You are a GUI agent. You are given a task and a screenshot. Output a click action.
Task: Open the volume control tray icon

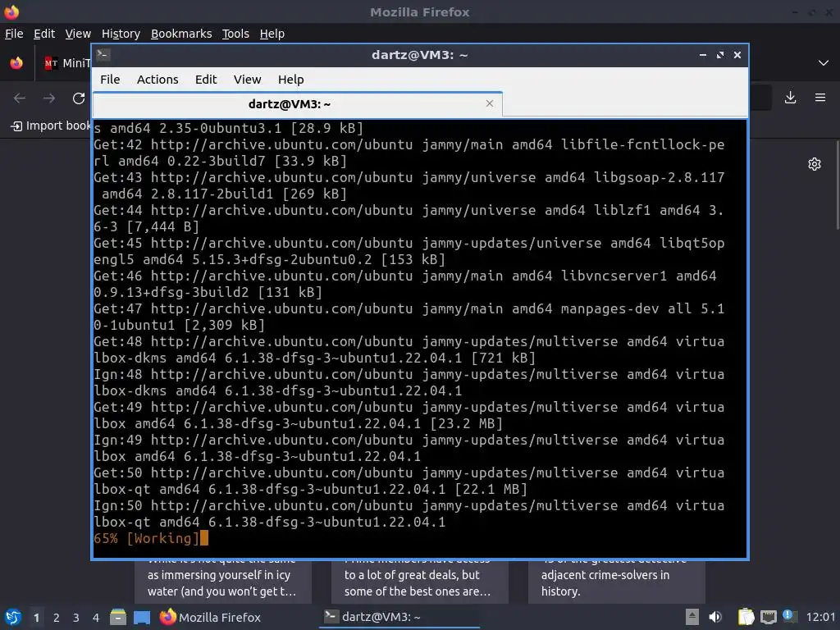click(x=715, y=618)
